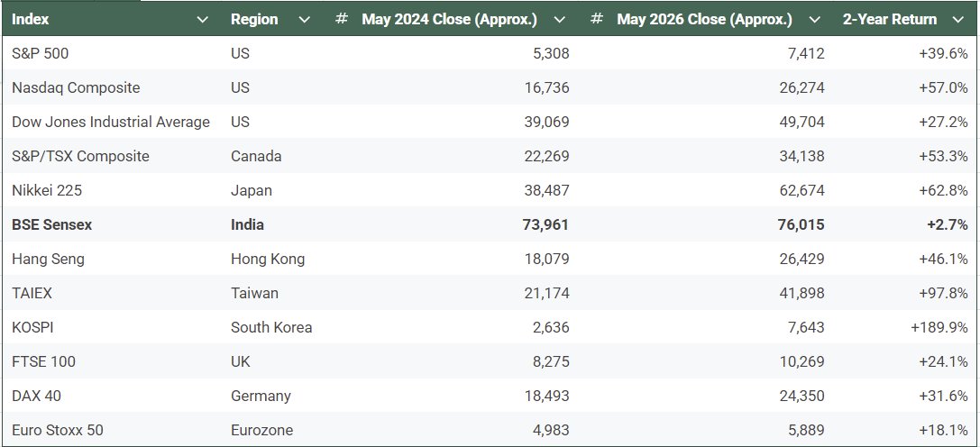Viewport: 980px width, 447px height.
Task: Select the Eurozone region cell
Action: pos(261,430)
